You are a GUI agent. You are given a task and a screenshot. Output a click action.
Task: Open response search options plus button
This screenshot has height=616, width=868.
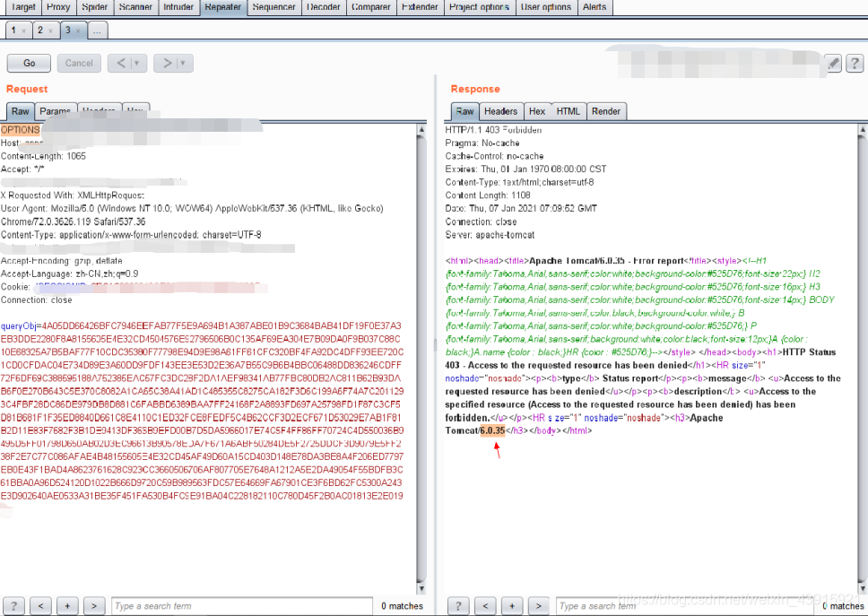512,606
